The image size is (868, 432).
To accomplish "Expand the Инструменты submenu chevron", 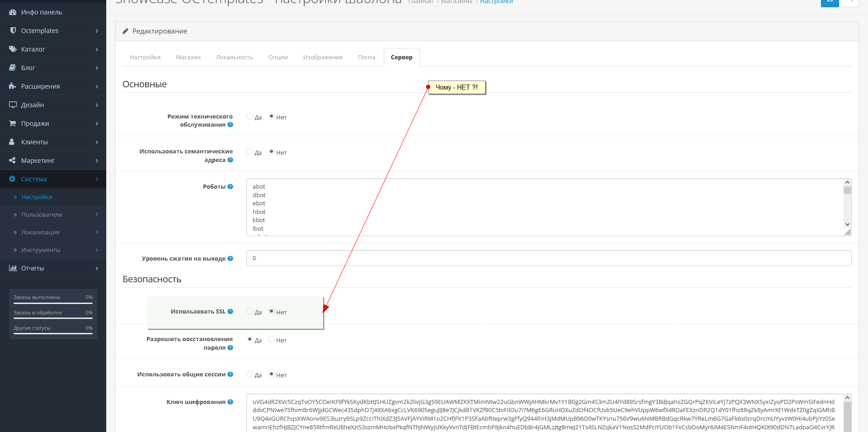I will tap(97, 250).
